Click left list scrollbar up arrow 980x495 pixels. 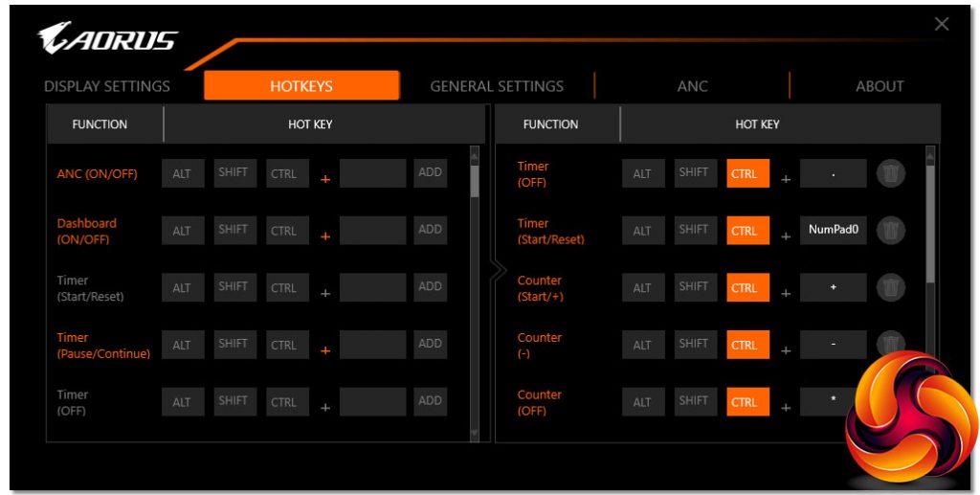click(475, 154)
